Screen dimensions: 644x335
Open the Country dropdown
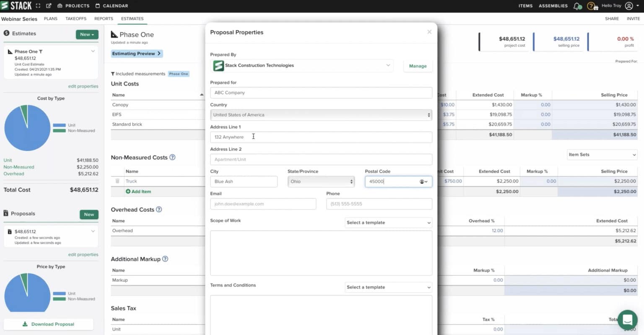[x=321, y=115]
